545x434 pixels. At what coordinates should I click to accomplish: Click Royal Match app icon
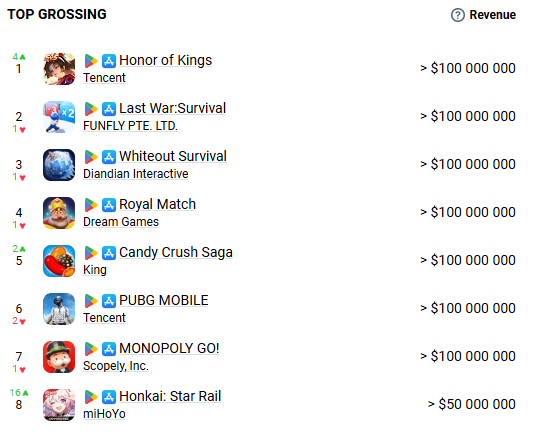(x=59, y=213)
